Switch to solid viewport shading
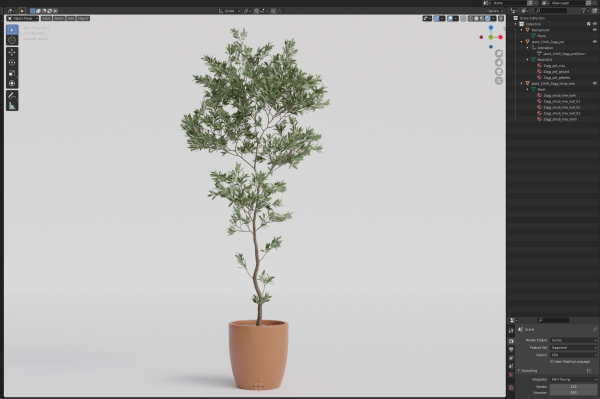600x399 pixels. tap(476, 18)
